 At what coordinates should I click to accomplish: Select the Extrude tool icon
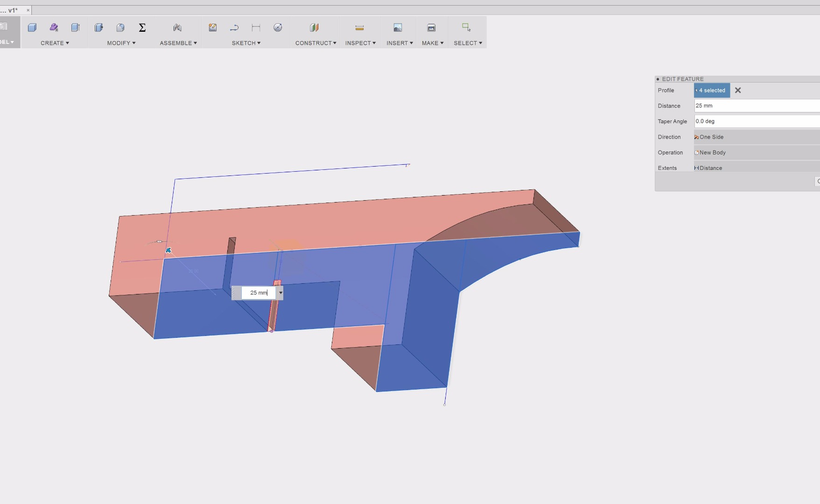(75, 28)
